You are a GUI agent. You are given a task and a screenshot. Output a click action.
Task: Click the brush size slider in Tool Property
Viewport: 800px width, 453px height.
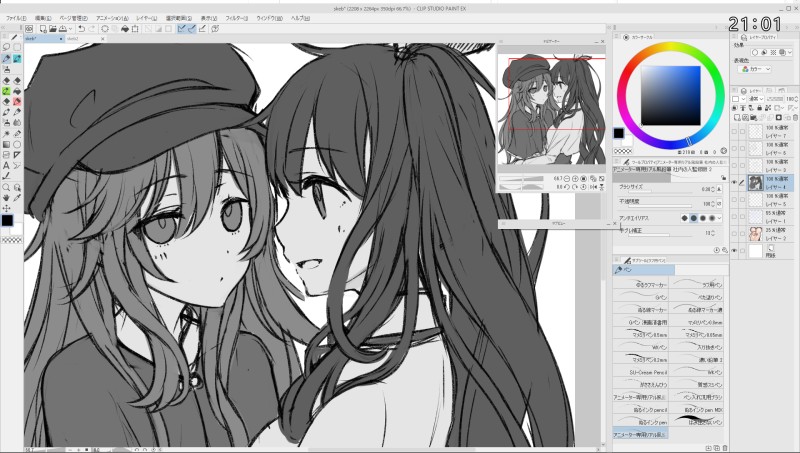click(x=660, y=191)
